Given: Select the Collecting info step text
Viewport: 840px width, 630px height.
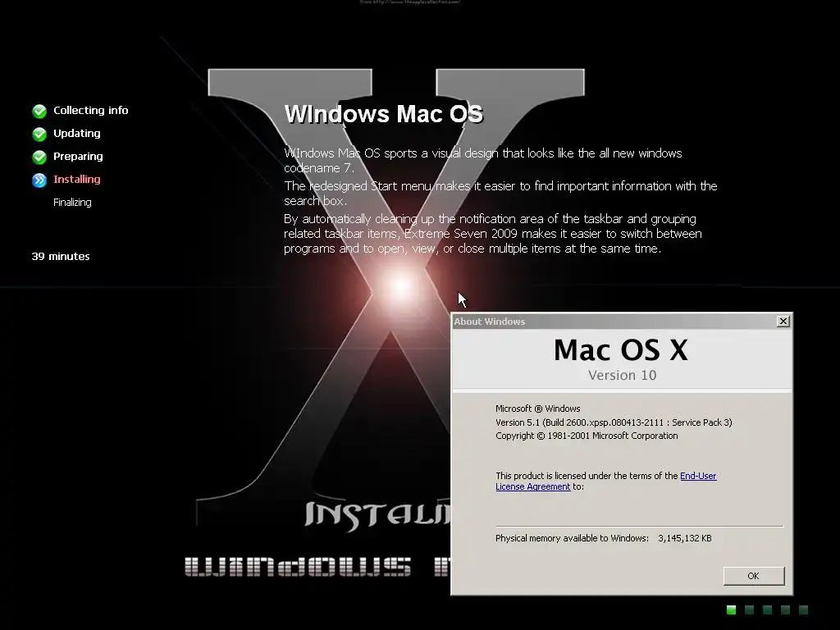Looking at the screenshot, I should click(x=90, y=111).
